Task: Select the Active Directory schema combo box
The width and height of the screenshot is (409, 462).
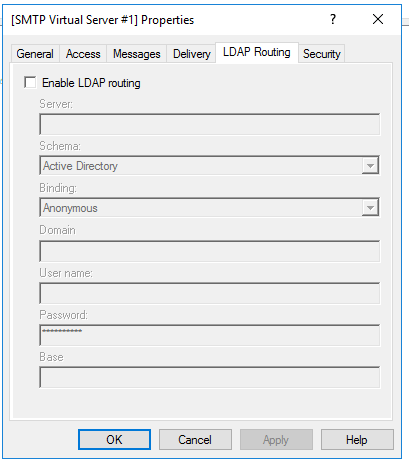Action: click(x=209, y=165)
